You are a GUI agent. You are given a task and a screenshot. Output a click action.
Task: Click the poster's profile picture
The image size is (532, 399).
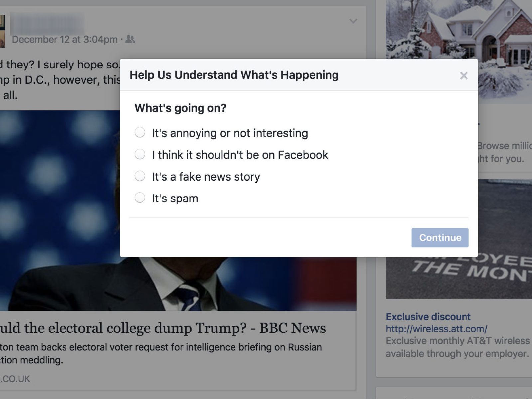2,32
